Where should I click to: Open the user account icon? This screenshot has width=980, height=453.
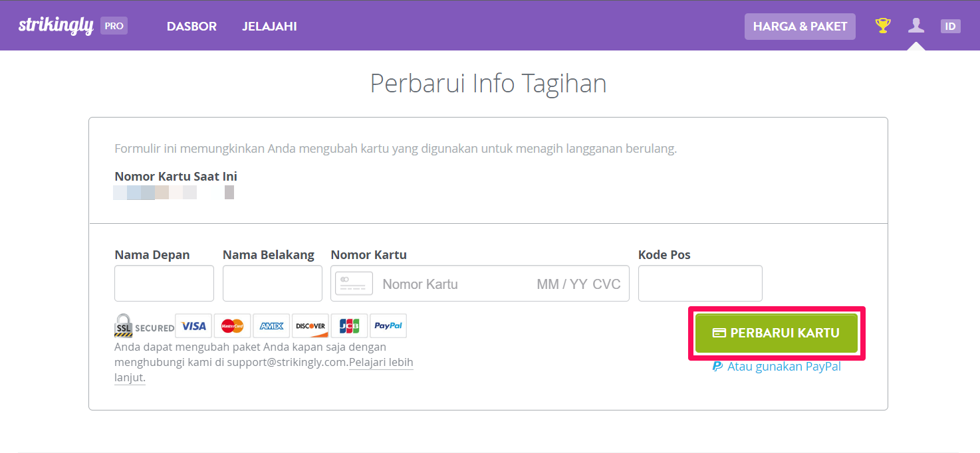[x=916, y=26]
